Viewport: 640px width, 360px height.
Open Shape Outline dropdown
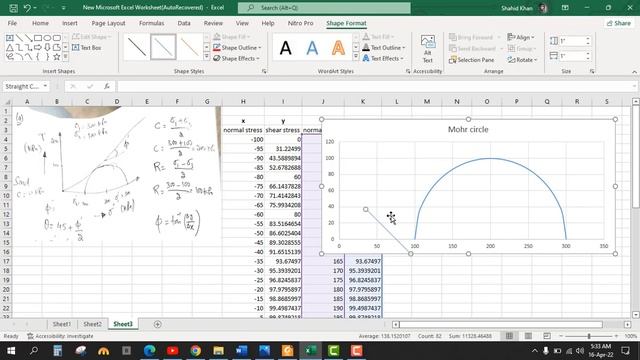click(x=237, y=48)
